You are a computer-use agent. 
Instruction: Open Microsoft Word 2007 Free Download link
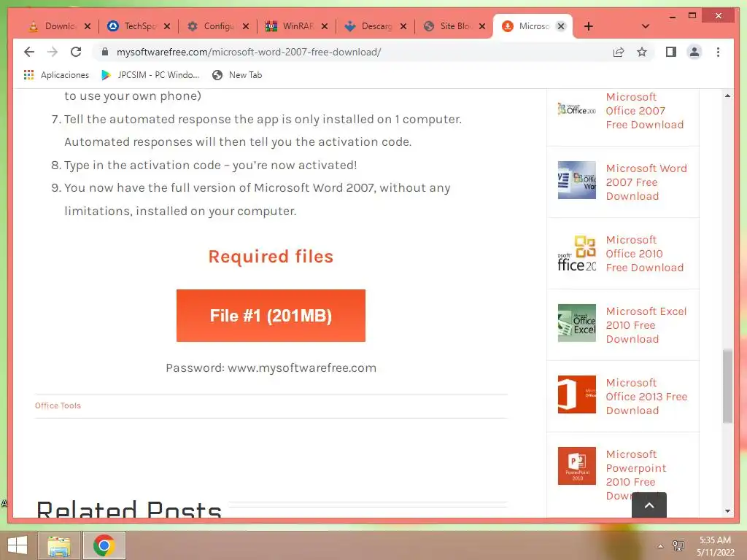click(x=646, y=182)
